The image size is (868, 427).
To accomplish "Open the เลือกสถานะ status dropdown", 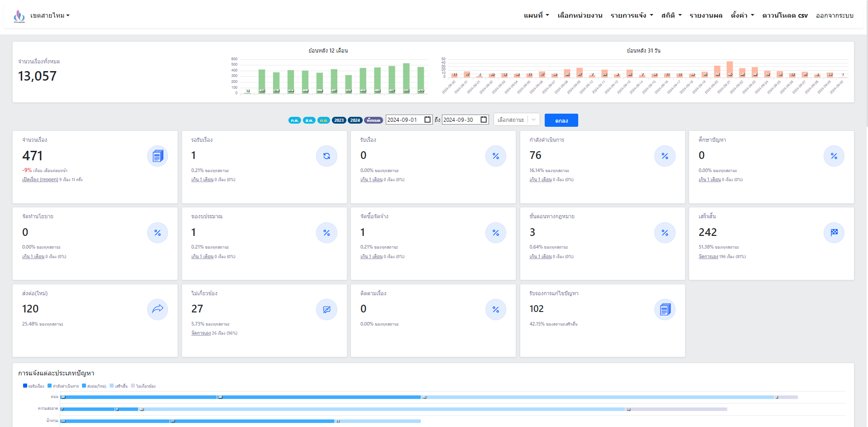I will tap(516, 120).
